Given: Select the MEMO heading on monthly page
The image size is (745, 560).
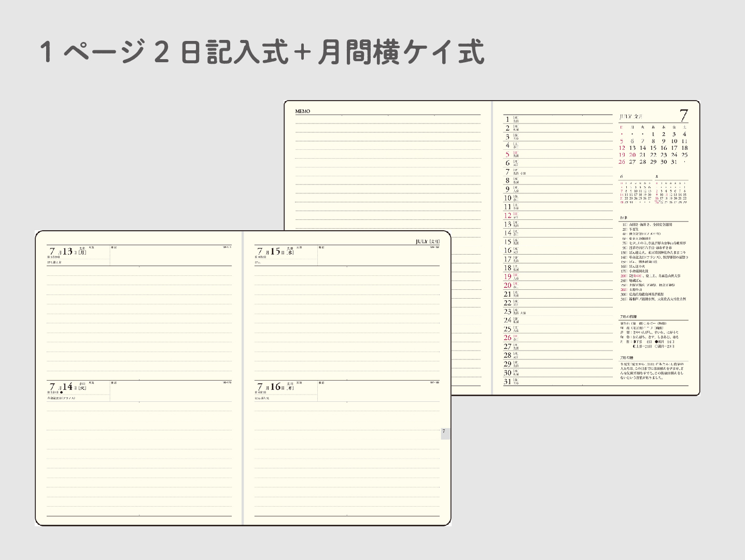Looking at the screenshot, I should 303,111.
